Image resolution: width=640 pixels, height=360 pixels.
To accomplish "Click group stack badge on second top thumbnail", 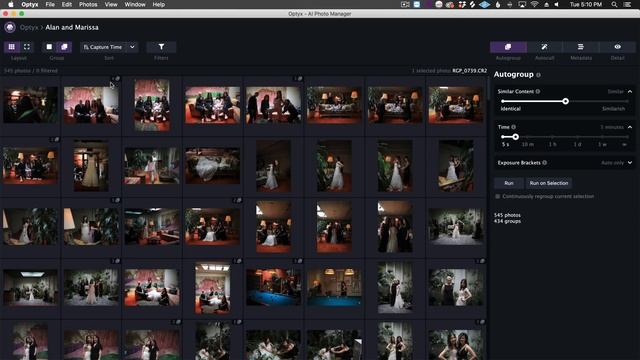I will coord(116,78).
